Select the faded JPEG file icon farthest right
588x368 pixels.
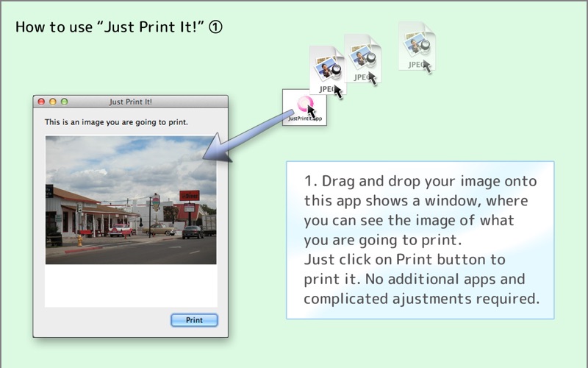tap(417, 46)
